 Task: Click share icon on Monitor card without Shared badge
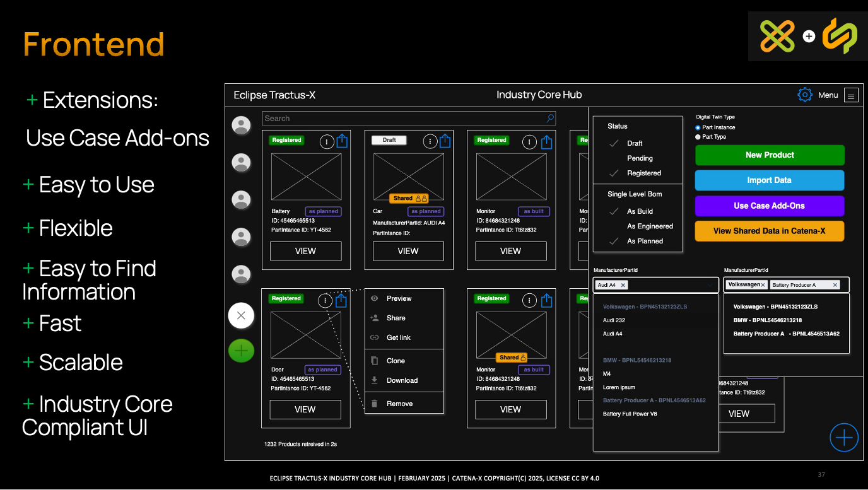[547, 141]
